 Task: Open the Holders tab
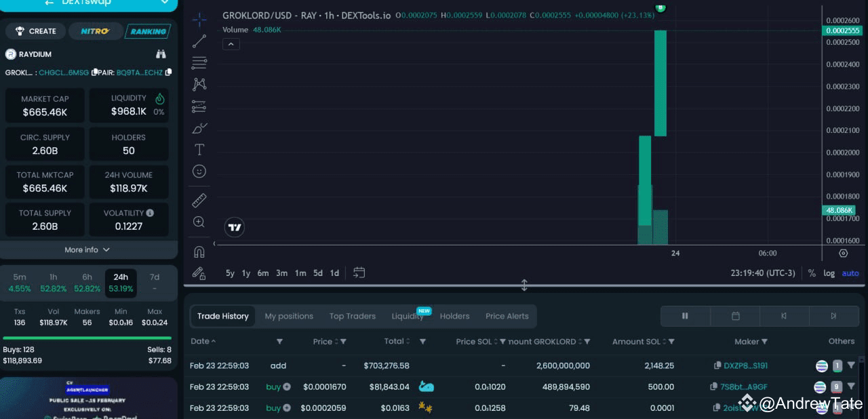coord(454,316)
